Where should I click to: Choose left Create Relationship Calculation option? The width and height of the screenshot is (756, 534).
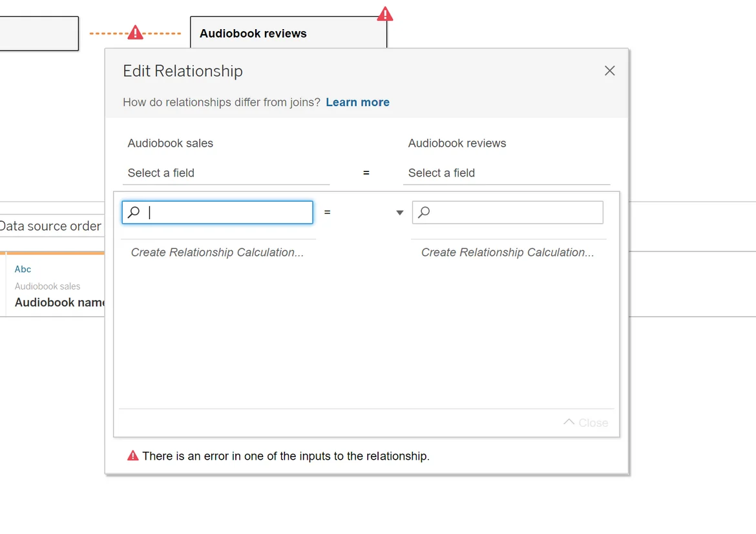click(x=217, y=252)
